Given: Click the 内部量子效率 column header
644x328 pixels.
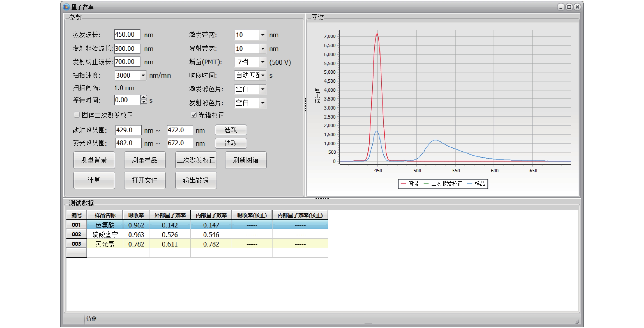Looking at the screenshot, I should click(211, 215).
